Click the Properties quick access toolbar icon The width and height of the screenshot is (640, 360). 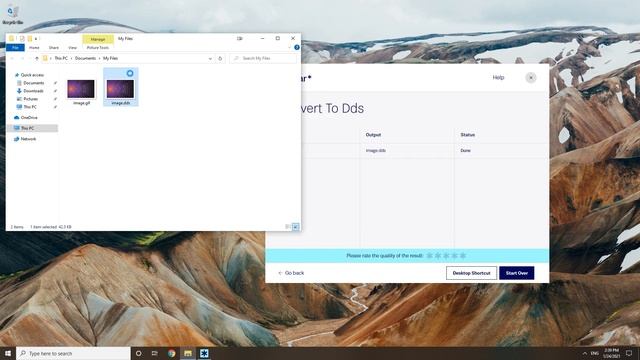pos(22,38)
